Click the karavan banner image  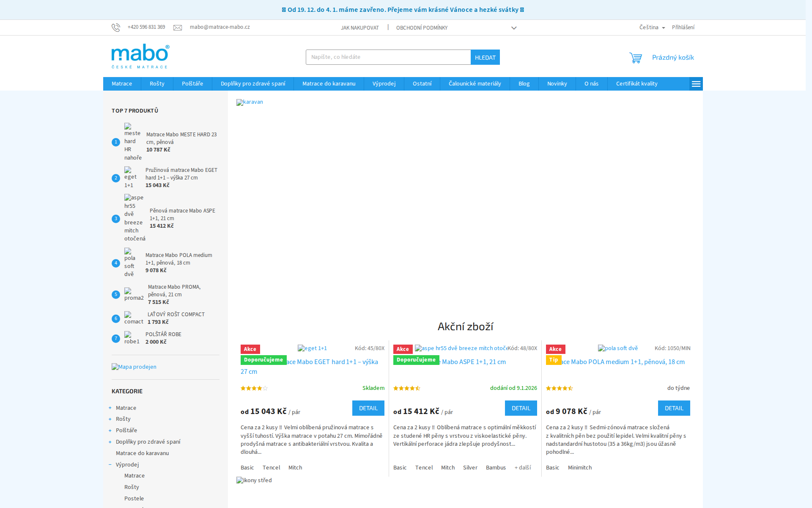click(x=250, y=102)
